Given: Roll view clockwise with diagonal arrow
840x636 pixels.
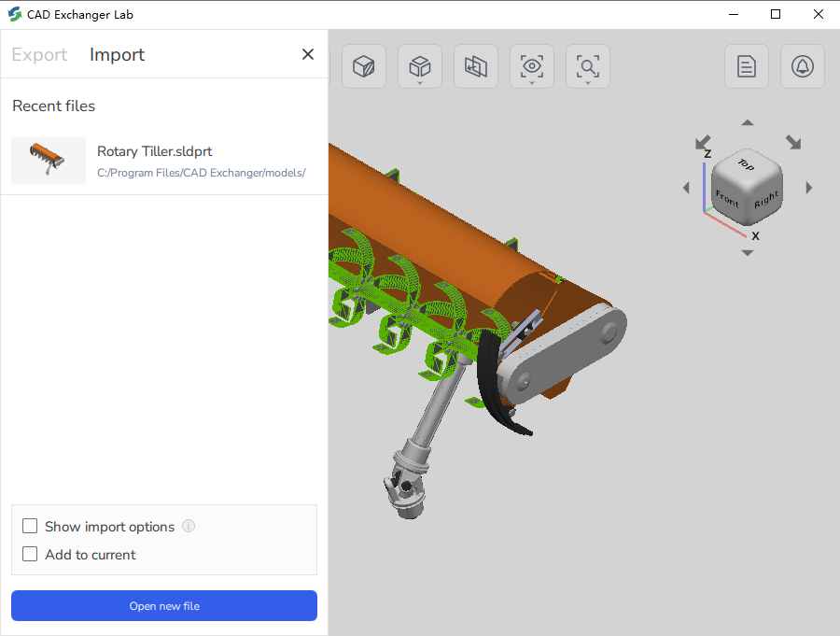Looking at the screenshot, I should tap(793, 142).
